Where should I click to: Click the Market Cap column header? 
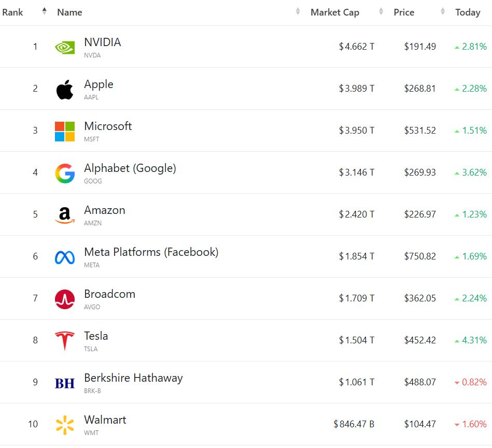pyautogui.click(x=334, y=12)
